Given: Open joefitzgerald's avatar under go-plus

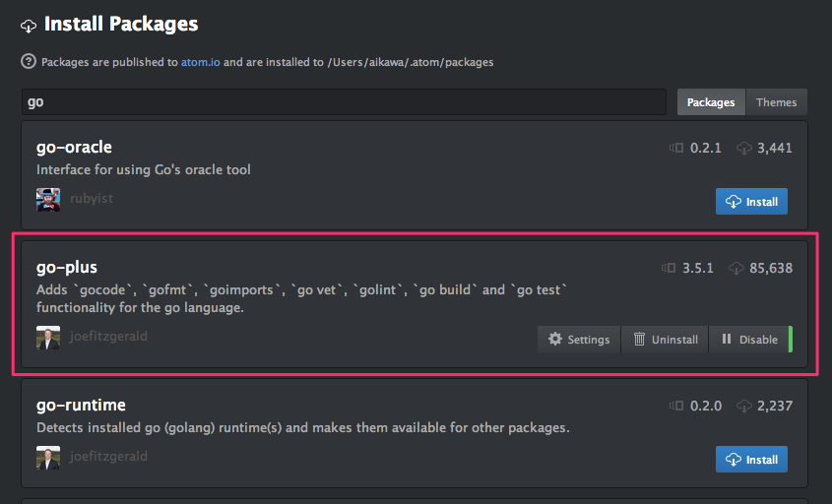Looking at the screenshot, I should click(48, 338).
